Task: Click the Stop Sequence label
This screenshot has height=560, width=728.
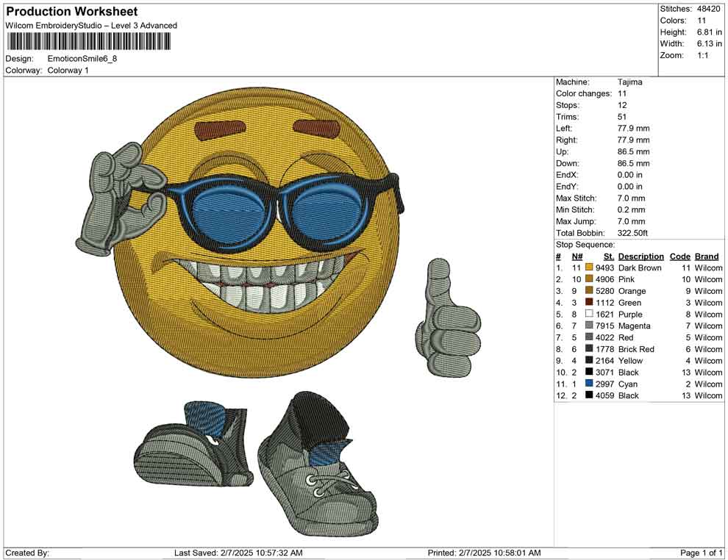Action: [585, 245]
